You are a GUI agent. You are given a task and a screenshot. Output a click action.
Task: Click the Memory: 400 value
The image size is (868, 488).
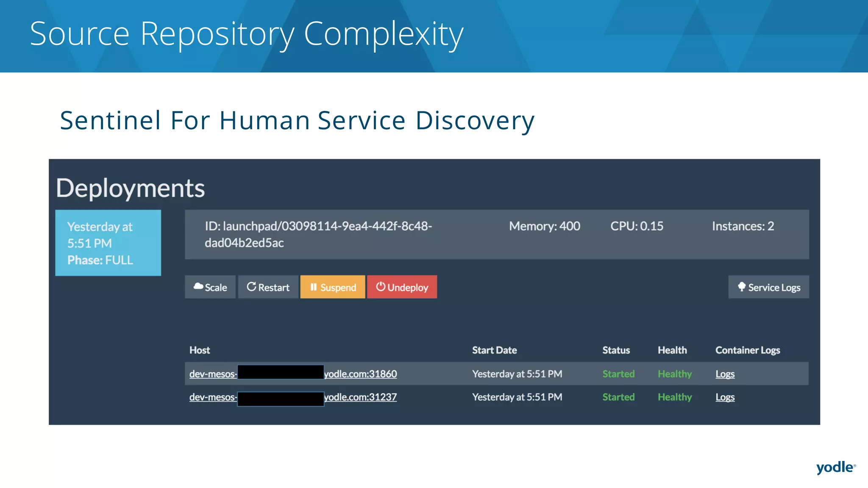(545, 226)
